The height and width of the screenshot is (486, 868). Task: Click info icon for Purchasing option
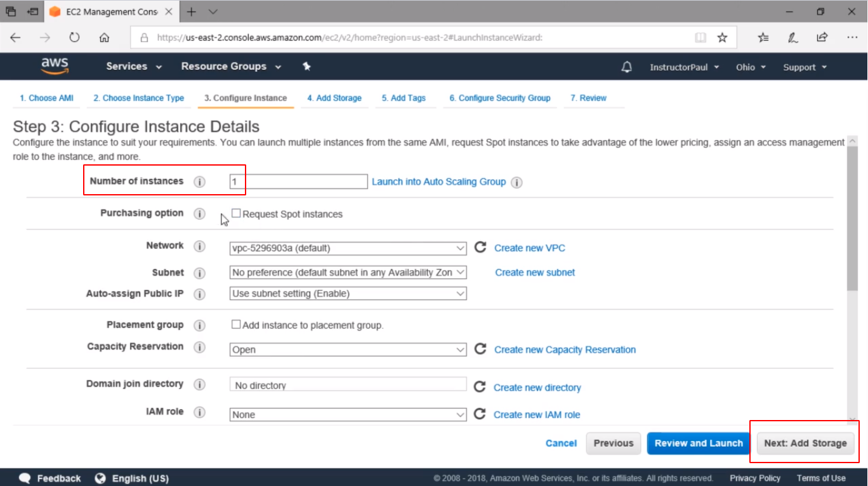click(x=199, y=214)
